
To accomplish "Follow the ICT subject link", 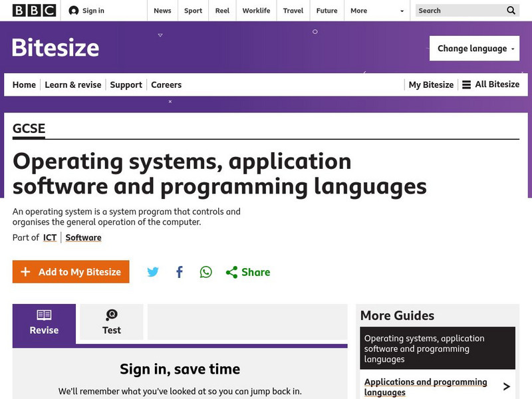I will [x=50, y=237].
